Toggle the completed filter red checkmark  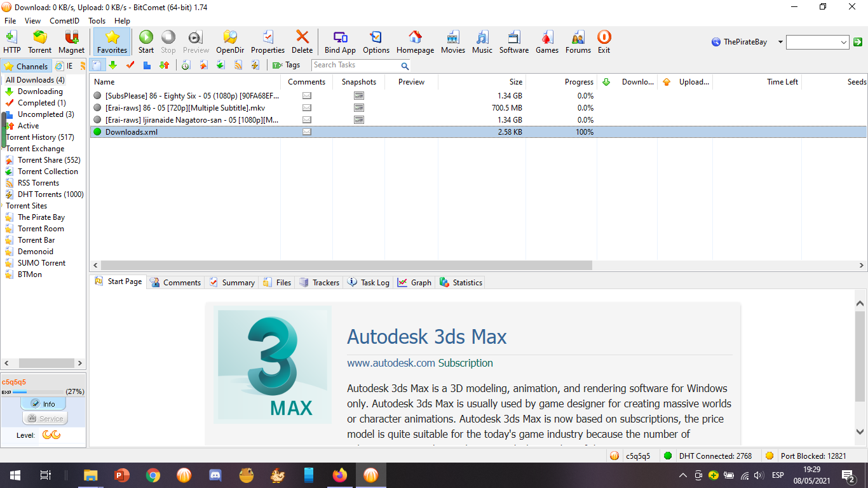[130, 65]
